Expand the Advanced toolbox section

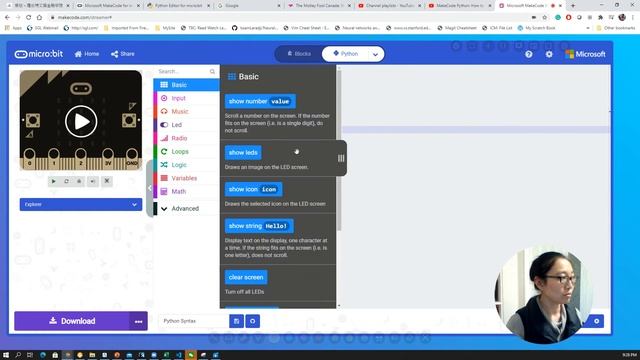pyautogui.click(x=187, y=209)
